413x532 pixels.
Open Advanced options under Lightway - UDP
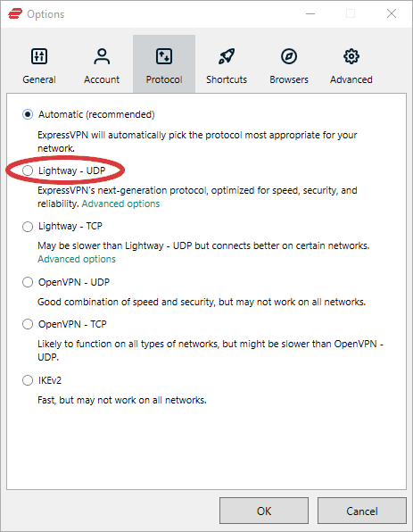(120, 204)
